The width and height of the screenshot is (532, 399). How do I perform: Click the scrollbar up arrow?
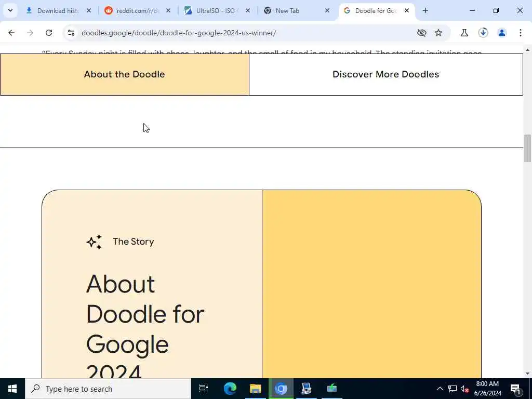[528, 49]
